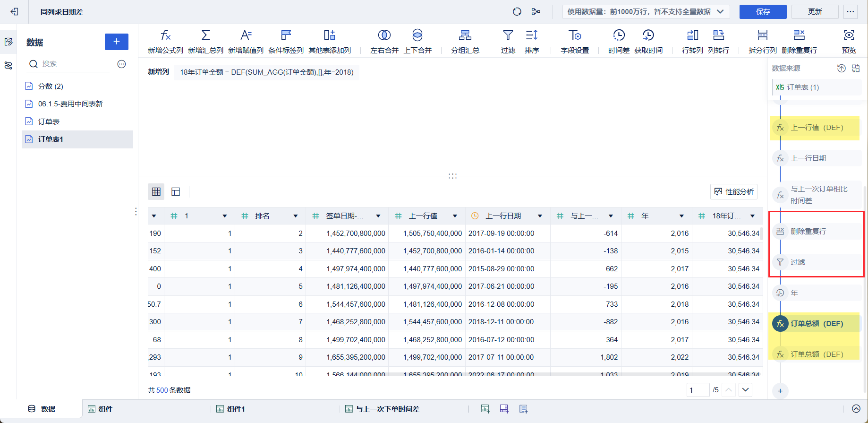Viewport: 868px width, 423px height.
Task: Open the 年 column header dropdown
Action: [681, 216]
